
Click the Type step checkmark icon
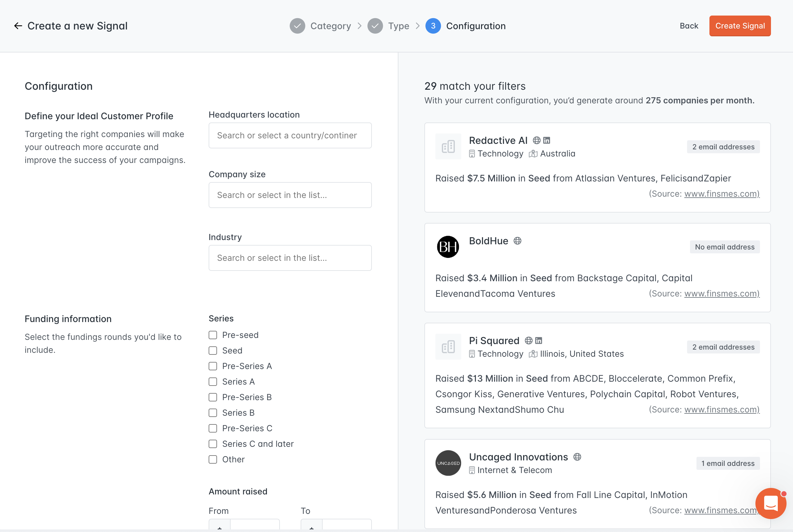tap(375, 26)
